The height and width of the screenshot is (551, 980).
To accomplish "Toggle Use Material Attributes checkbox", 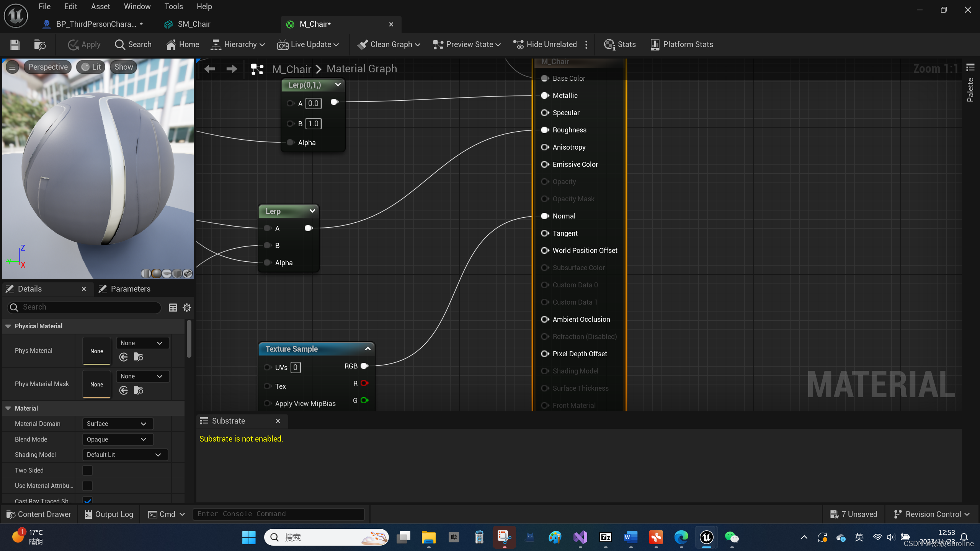I will [x=88, y=486].
